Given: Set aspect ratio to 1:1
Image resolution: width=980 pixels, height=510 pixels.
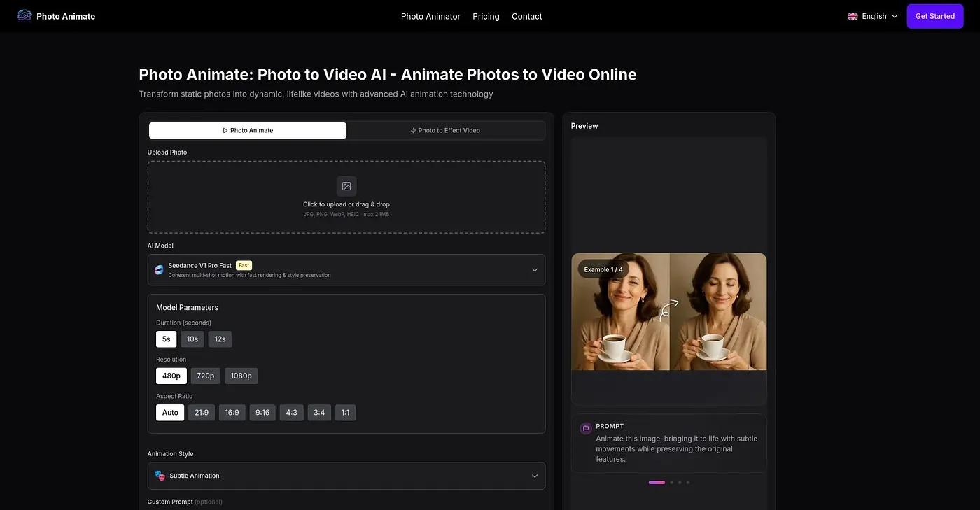Looking at the screenshot, I should 345,413.
